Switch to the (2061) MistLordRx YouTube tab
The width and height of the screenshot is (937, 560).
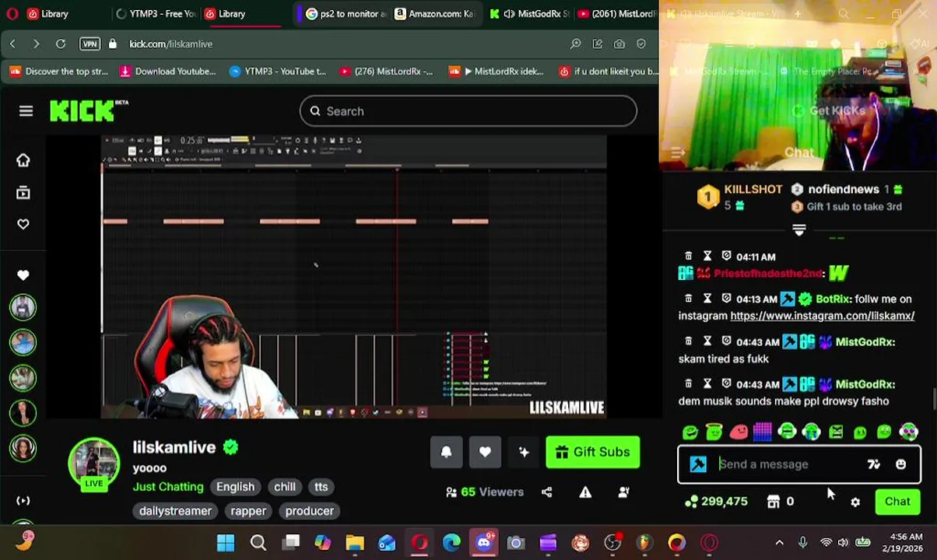(619, 14)
